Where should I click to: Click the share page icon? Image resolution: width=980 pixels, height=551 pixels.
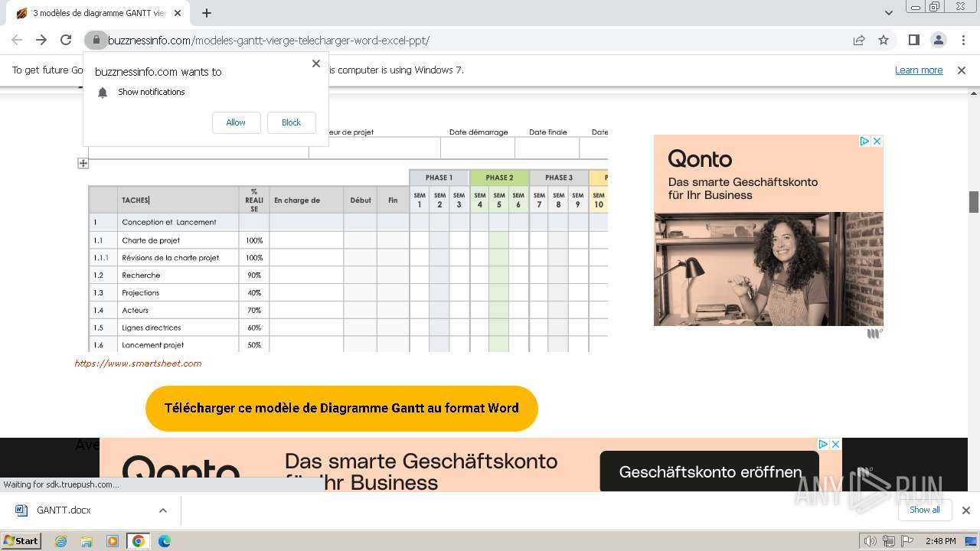click(859, 41)
